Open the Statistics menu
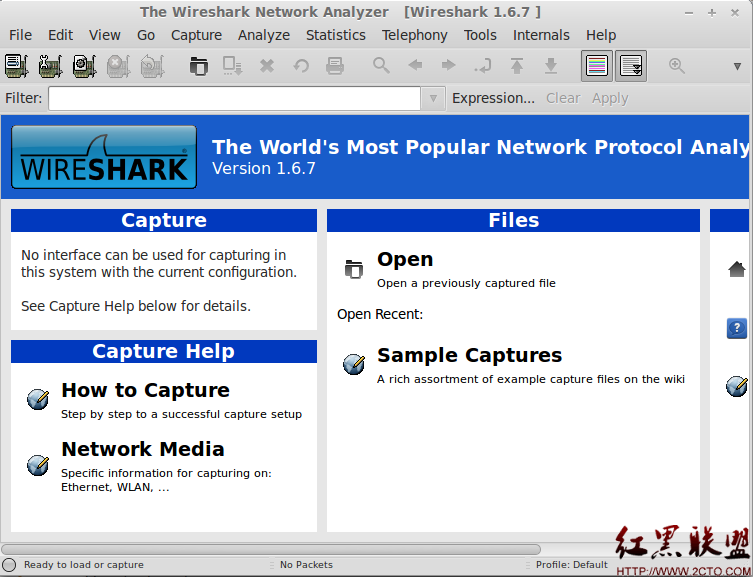This screenshot has width=753, height=577. (x=336, y=35)
